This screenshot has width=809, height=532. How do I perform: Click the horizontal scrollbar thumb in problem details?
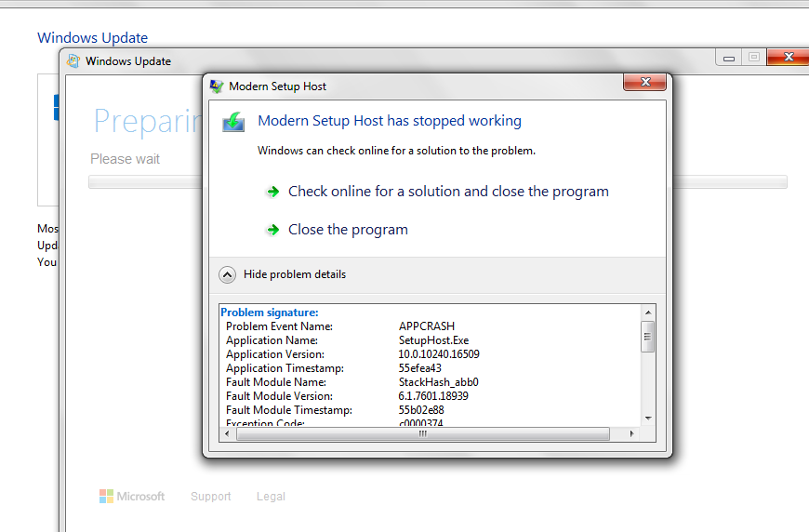point(423,434)
